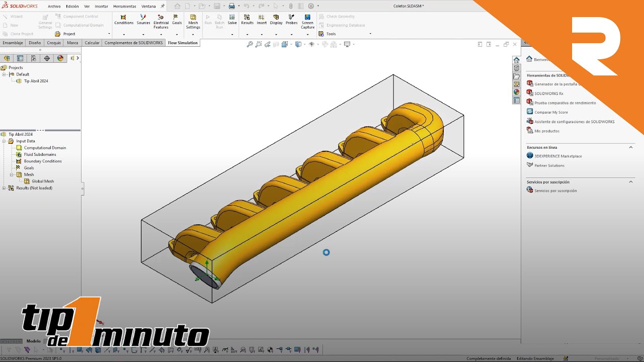Click Zoom to Area magnifier icon
The image size is (644, 362).
(259, 44)
